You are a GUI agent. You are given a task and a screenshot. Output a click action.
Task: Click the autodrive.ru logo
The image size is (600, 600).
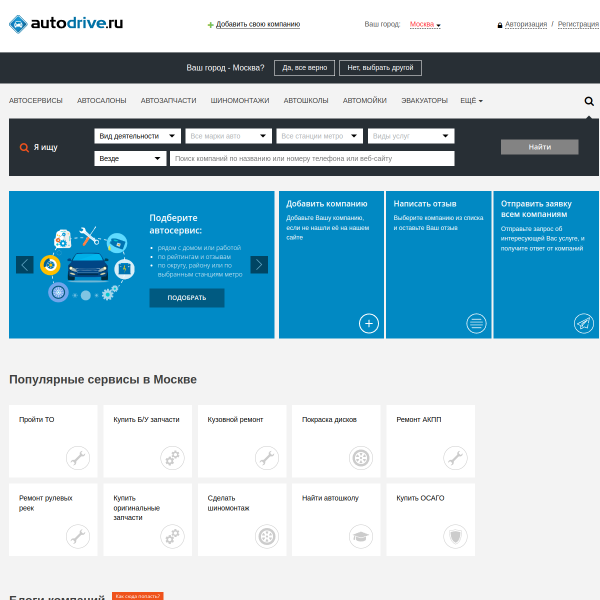coord(66,24)
